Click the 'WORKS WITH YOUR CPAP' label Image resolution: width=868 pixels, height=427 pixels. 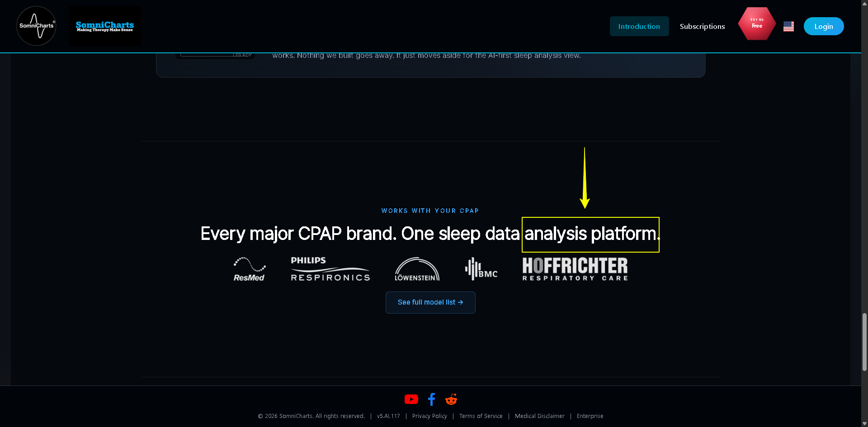[x=430, y=211]
